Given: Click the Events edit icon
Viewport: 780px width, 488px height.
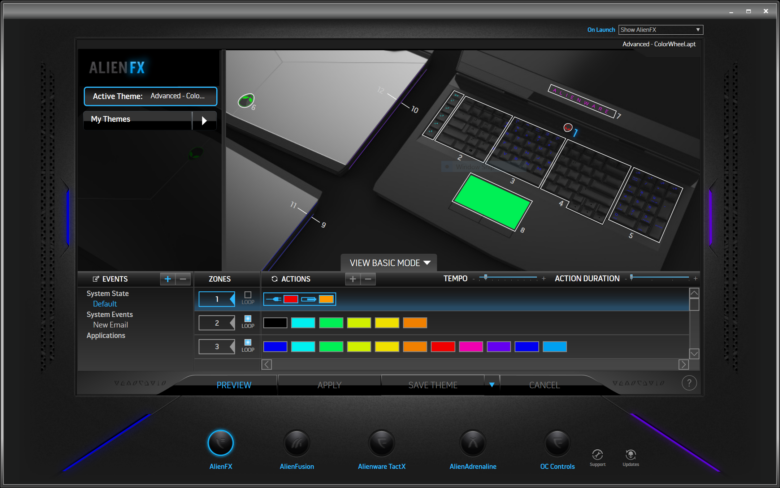Looking at the screenshot, I should click(96, 279).
